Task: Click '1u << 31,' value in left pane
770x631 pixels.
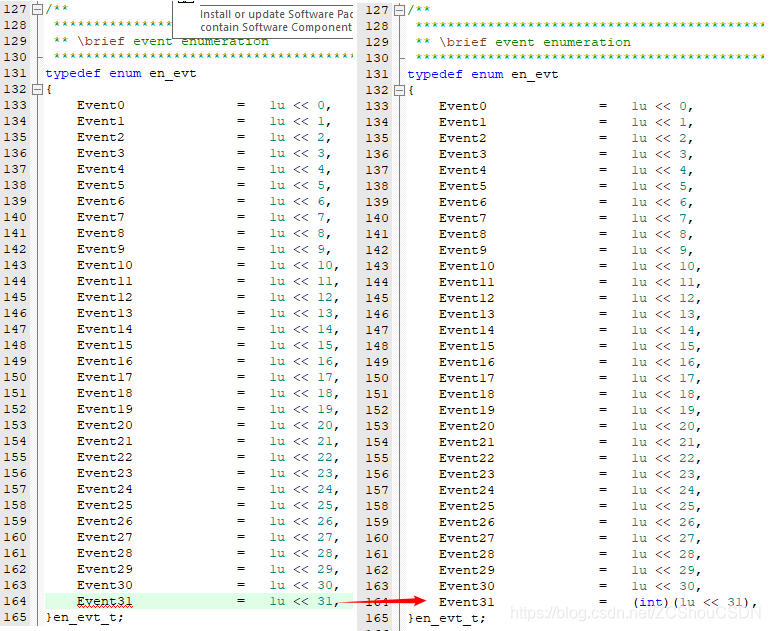Action: (304, 601)
